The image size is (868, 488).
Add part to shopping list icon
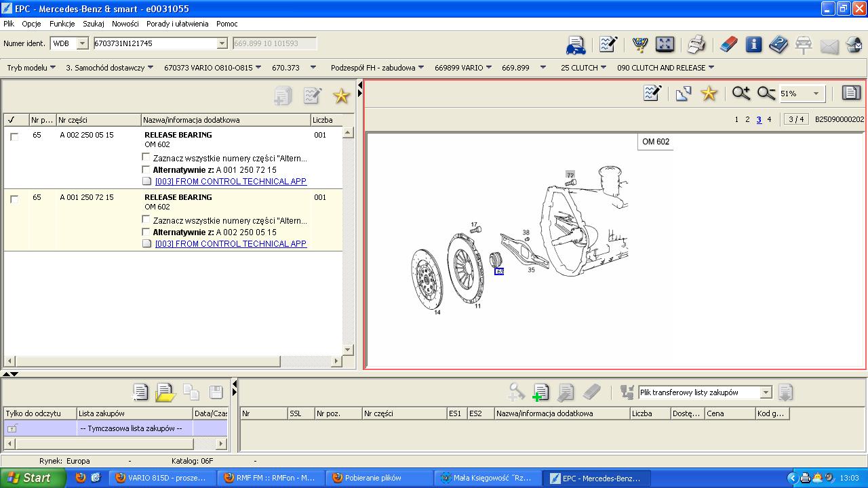tap(540, 392)
